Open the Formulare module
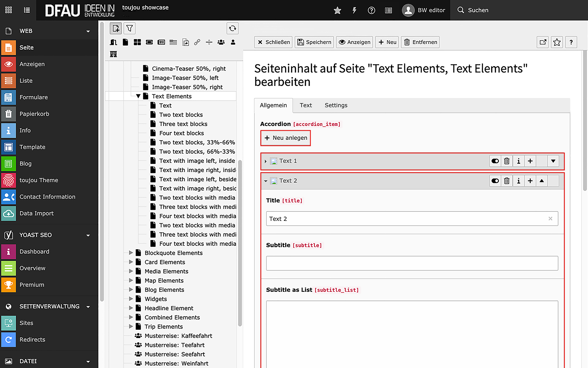The height and width of the screenshot is (368, 588). point(49,97)
